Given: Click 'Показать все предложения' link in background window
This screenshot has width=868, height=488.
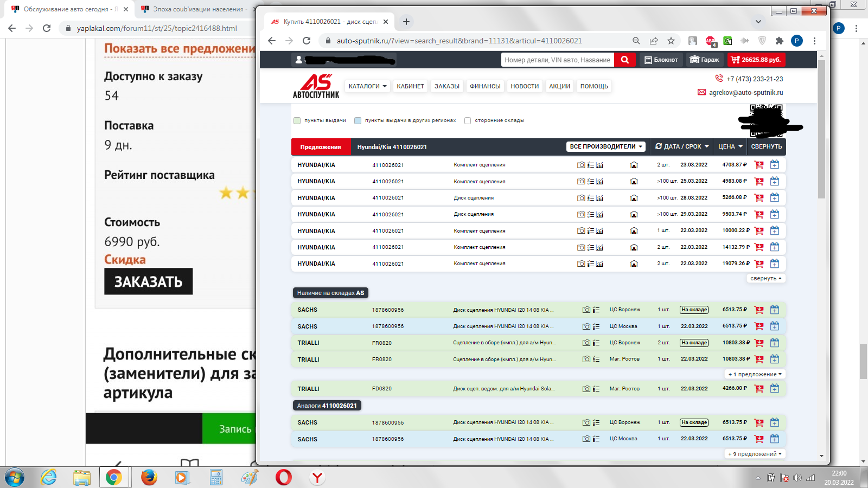Looking at the screenshot, I should (180, 49).
